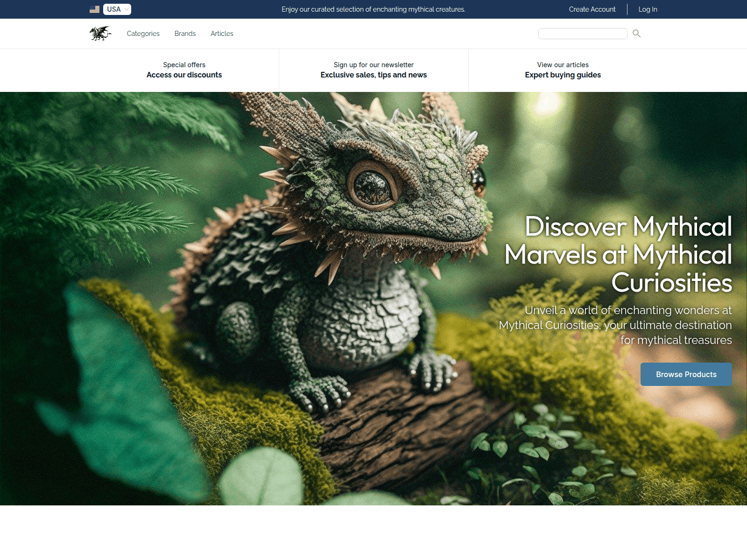The height and width of the screenshot is (560, 747).
Task: Click the search magnifier icon
Action: pyautogui.click(x=636, y=33)
